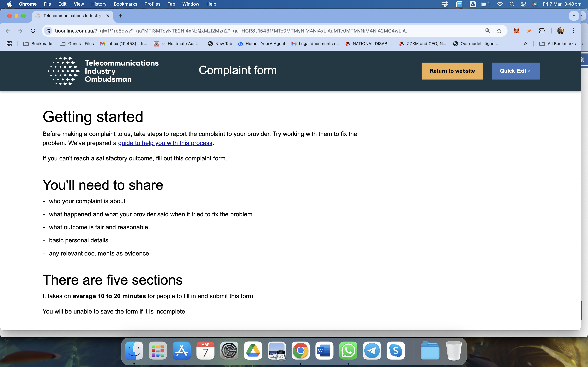Click the Return to website button
Viewport: 588px width, 367px height.
point(452,71)
